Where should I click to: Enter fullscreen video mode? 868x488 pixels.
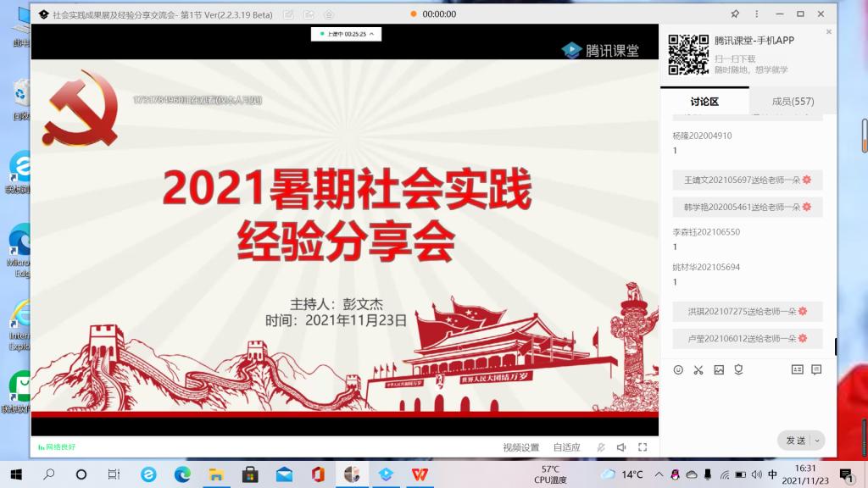tap(643, 447)
